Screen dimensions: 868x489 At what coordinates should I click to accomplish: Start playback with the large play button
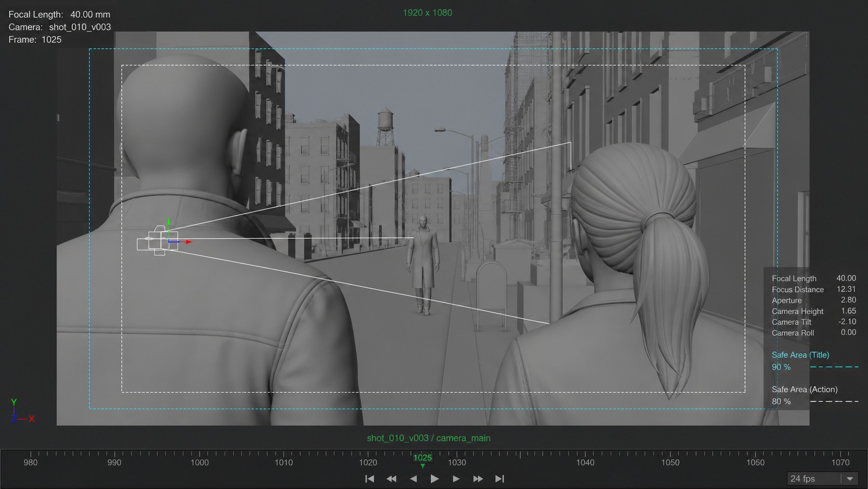435,479
